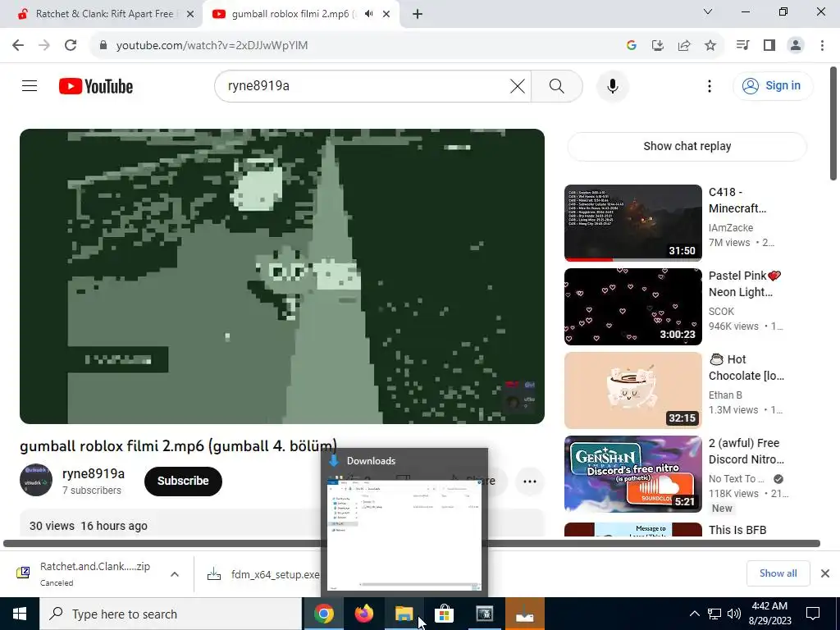The image size is (840, 630).
Task: Open media controls in toolbar
Action: [x=743, y=46]
